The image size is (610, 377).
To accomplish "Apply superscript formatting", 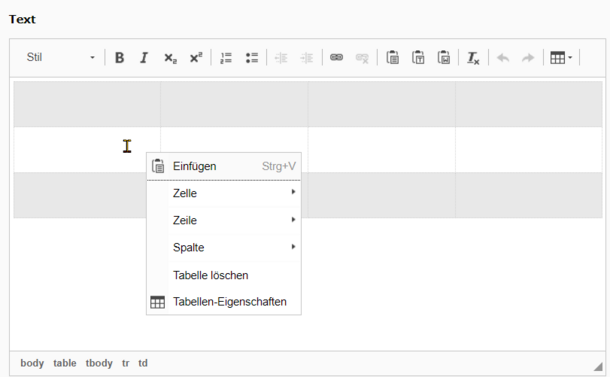I will (196, 58).
